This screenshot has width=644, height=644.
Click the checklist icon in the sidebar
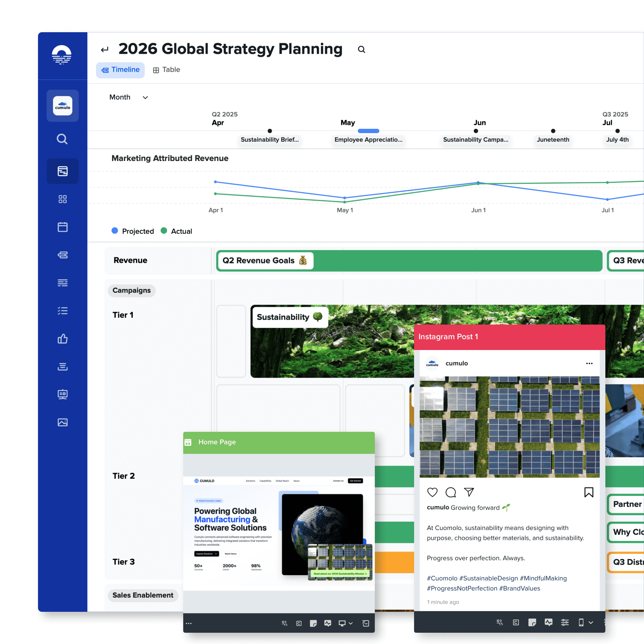pyautogui.click(x=62, y=311)
